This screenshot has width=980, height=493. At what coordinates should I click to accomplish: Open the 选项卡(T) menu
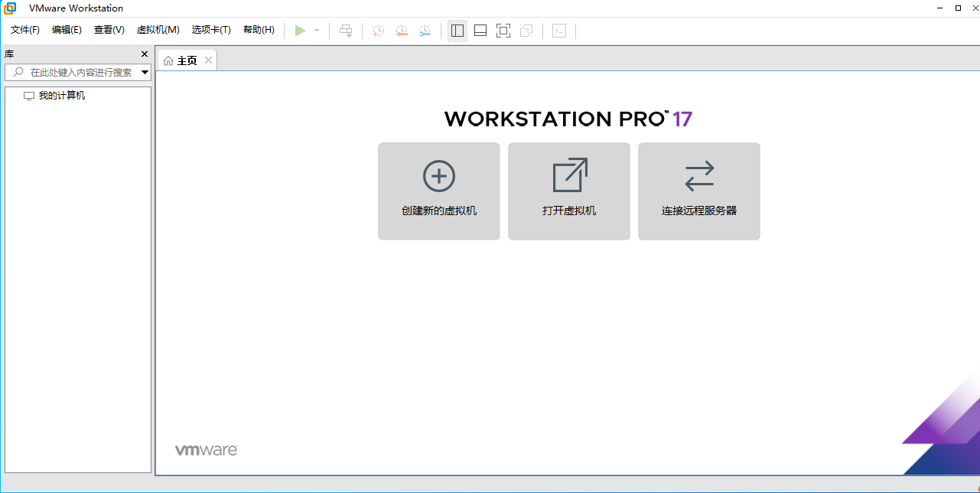click(x=211, y=30)
